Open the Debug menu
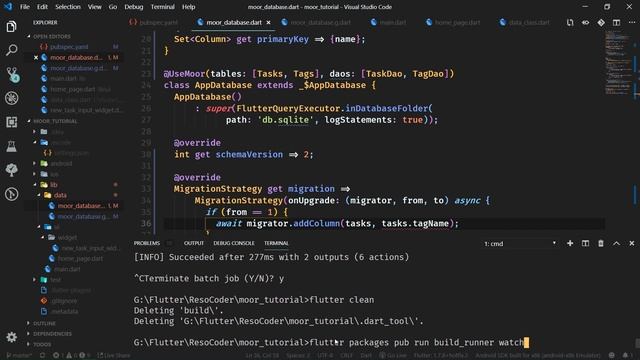 click(133, 7)
